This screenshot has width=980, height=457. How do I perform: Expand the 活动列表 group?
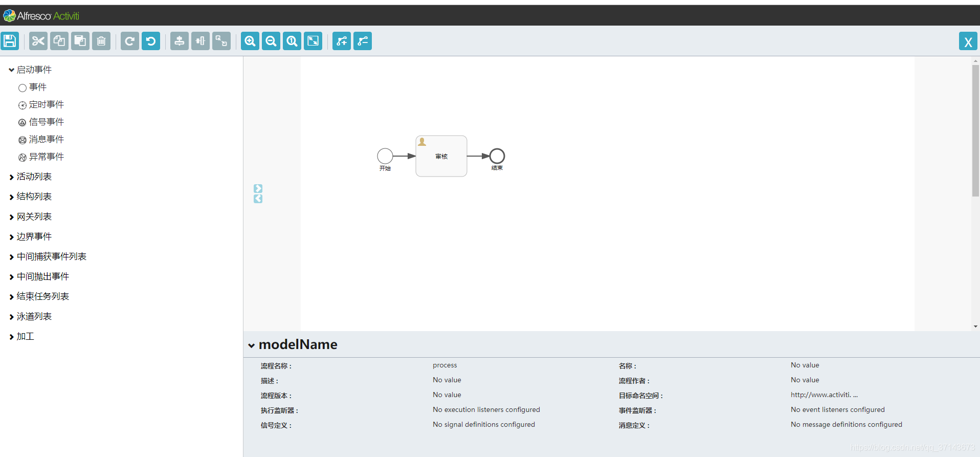click(30, 177)
